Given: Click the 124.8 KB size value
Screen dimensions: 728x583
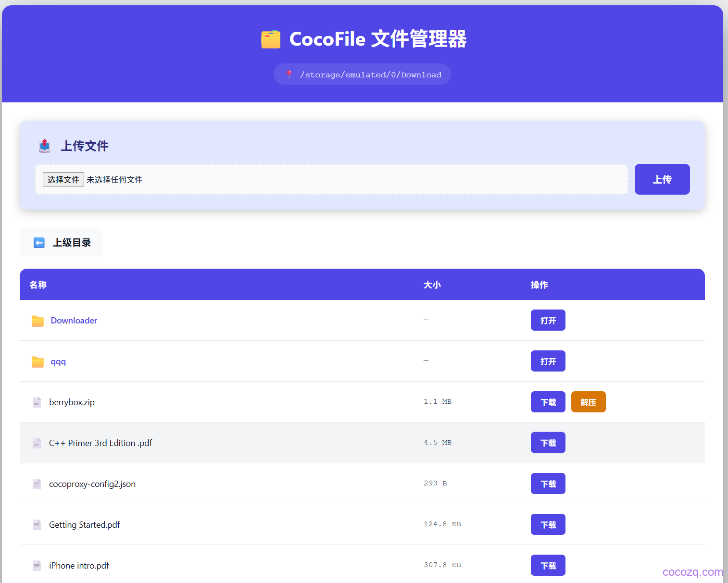Looking at the screenshot, I should click(442, 524).
